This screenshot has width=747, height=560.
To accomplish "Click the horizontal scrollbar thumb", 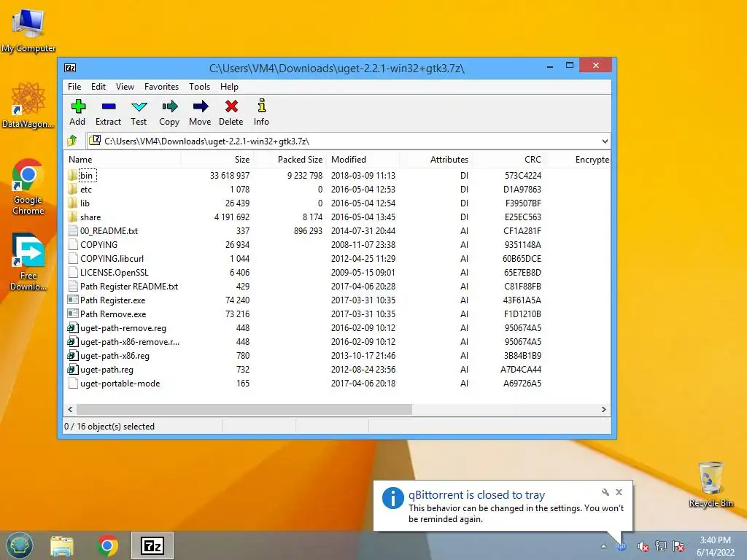I will [x=244, y=410].
